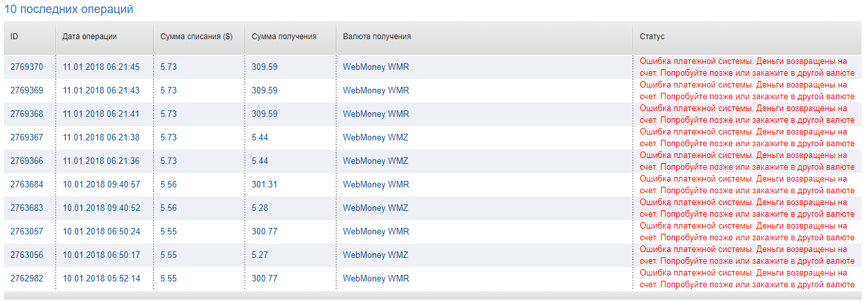Click the "10 последних операций" heading
The height and width of the screenshot is (301, 868).
tap(69, 10)
